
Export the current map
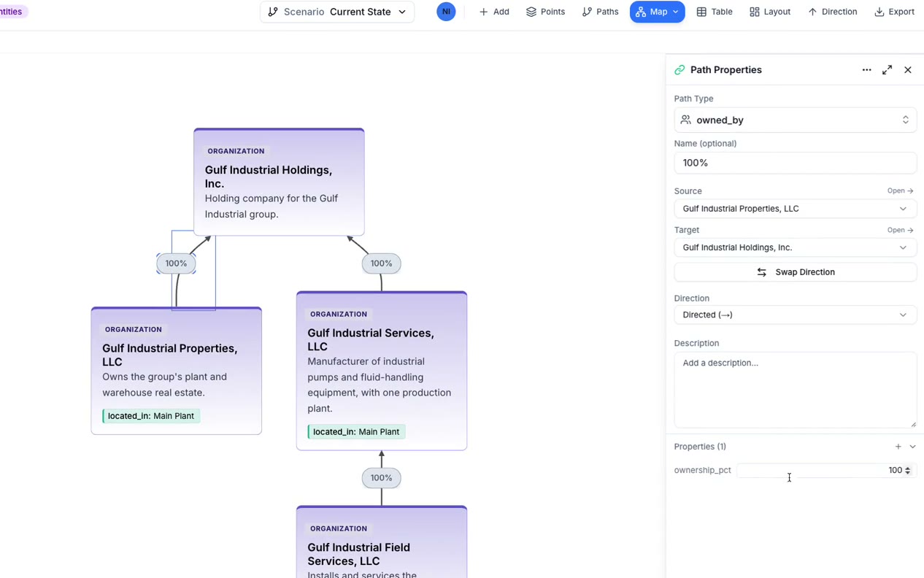pyautogui.click(x=894, y=12)
